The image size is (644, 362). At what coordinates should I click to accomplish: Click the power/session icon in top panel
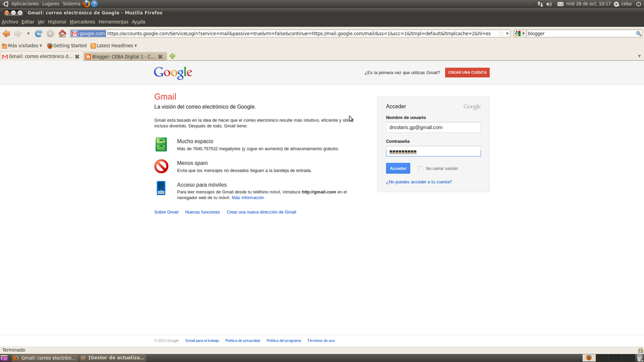click(638, 4)
